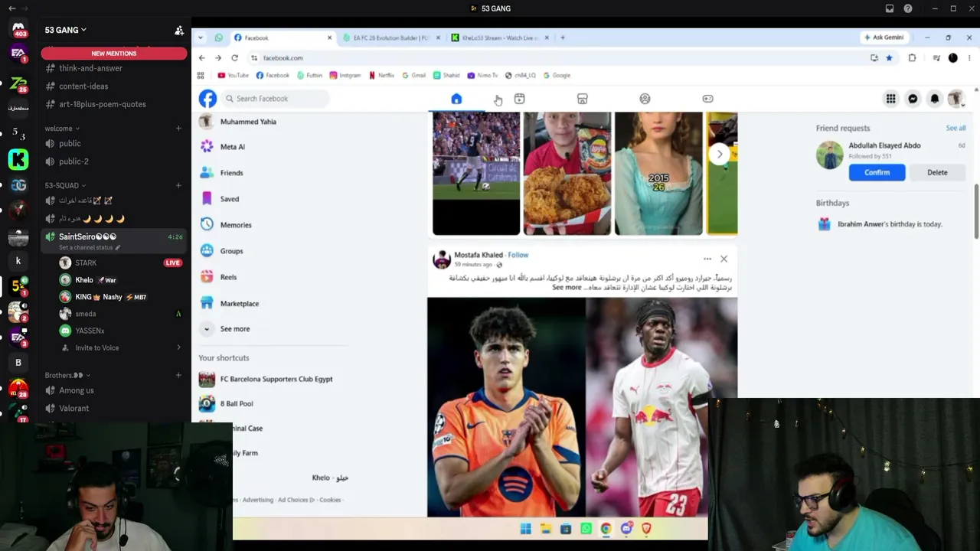Open Chrome extensions puzzle icon
Screen dimensions: 980x551
(912, 58)
